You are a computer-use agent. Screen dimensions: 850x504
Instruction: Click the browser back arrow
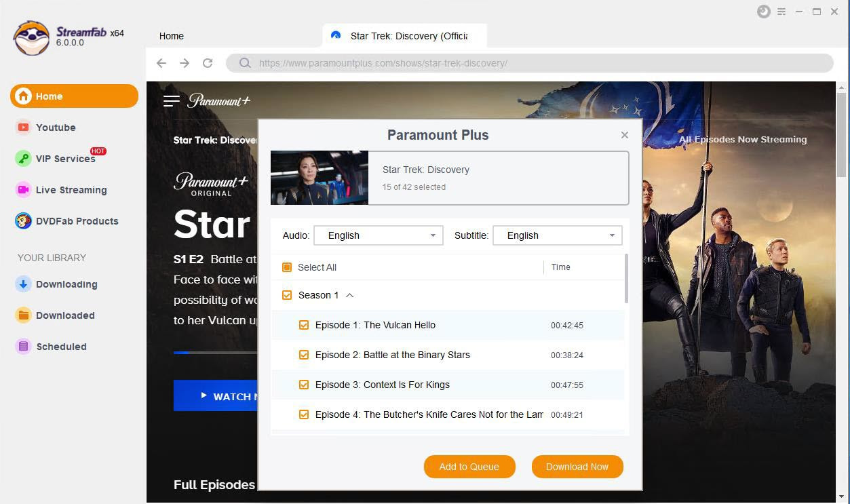(x=161, y=62)
